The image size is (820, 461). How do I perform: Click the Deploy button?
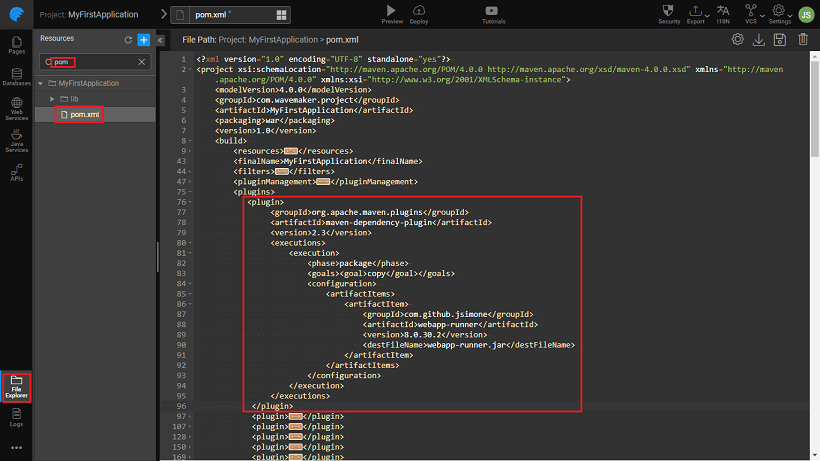click(x=419, y=13)
